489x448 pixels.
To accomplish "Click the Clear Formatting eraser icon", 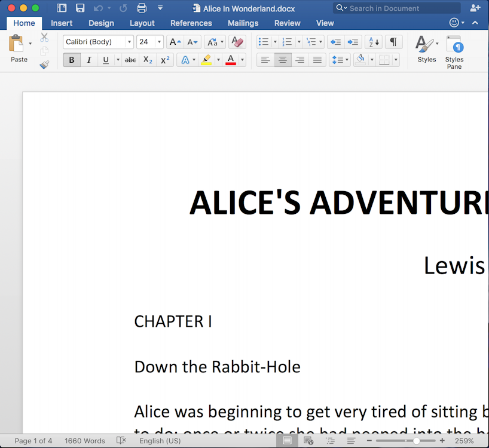I will pyautogui.click(x=237, y=42).
